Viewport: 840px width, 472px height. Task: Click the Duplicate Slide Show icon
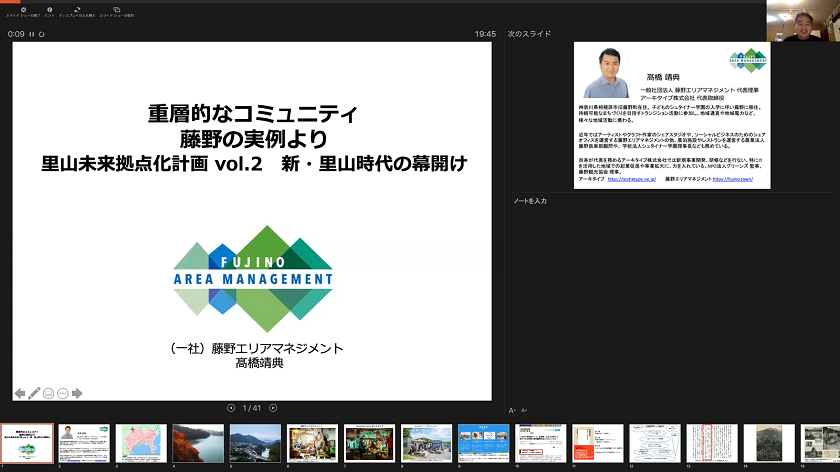pos(116,10)
